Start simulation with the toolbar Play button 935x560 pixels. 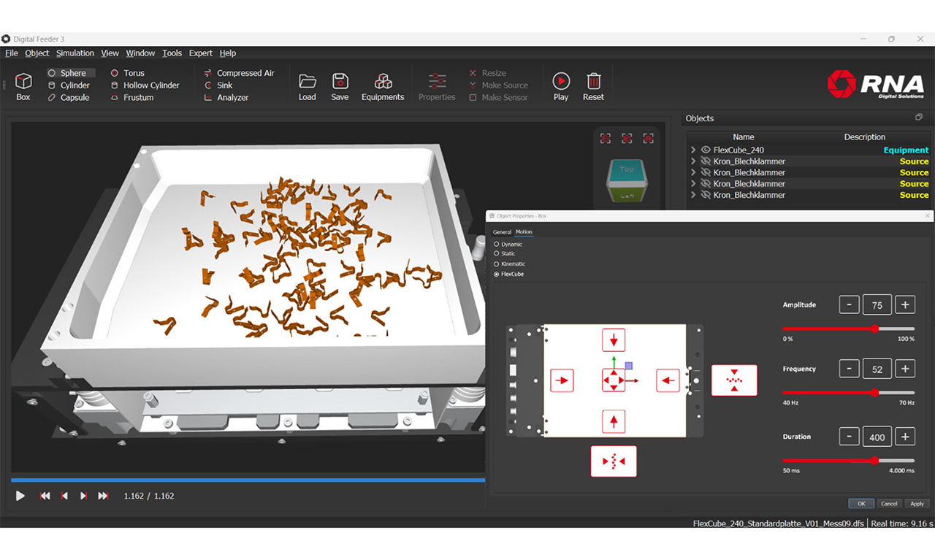[561, 87]
